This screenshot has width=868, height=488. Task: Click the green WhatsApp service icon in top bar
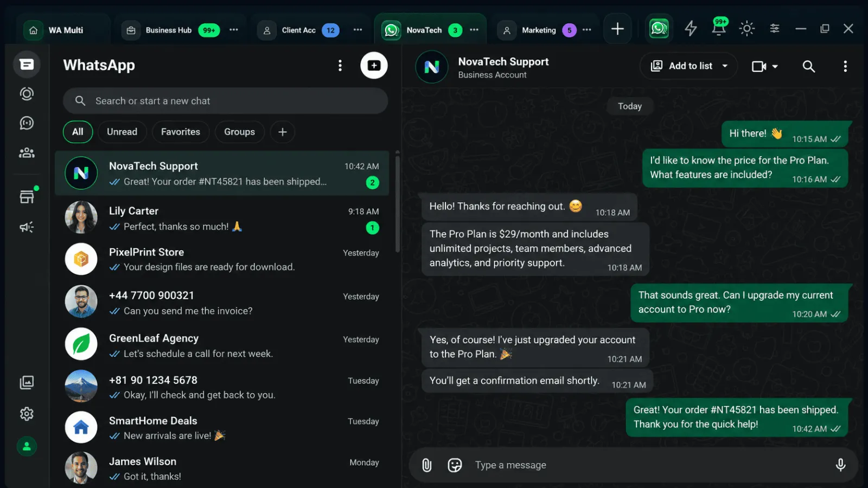tap(659, 28)
